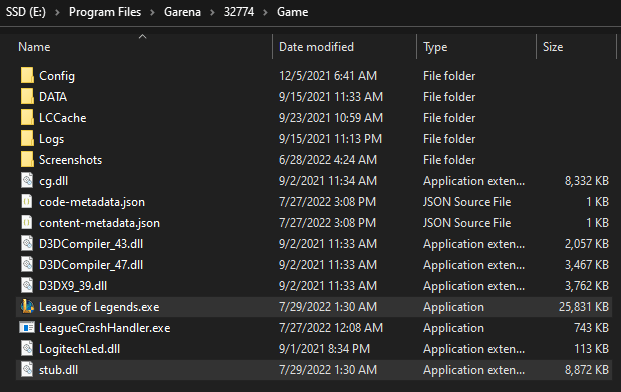Select the League of Legends.exe name
The width and height of the screenshot is (621, 392).
tap(99, 307)
